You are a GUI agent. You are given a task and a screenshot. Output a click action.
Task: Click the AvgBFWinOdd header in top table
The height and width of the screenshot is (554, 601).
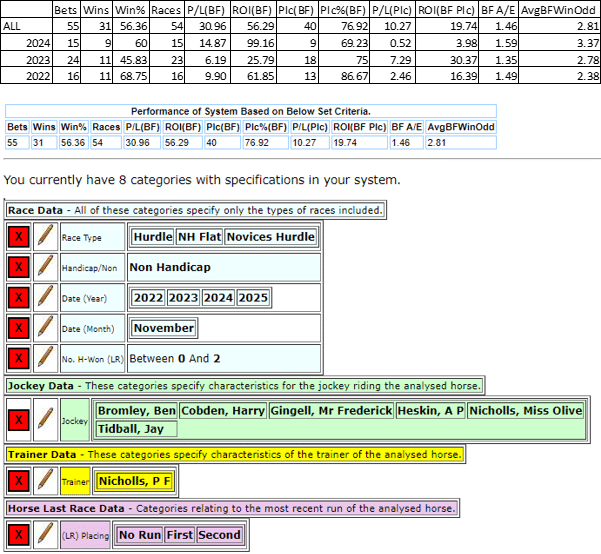558,10
